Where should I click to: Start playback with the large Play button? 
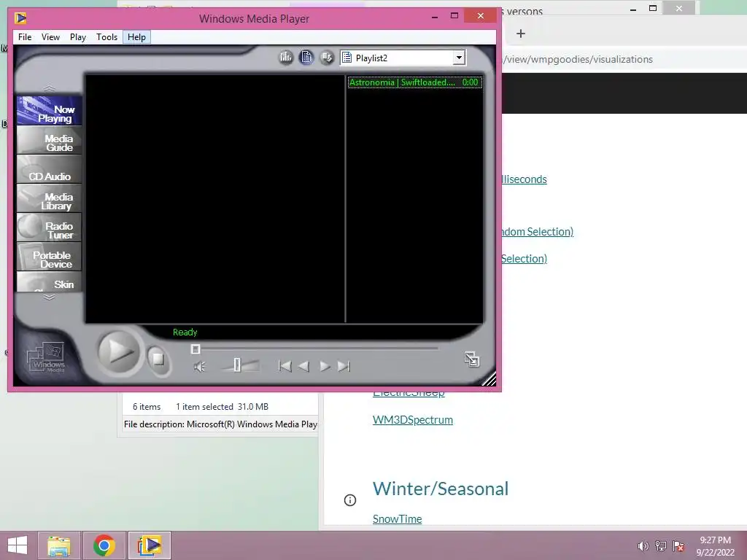click(x=119, y=352)
